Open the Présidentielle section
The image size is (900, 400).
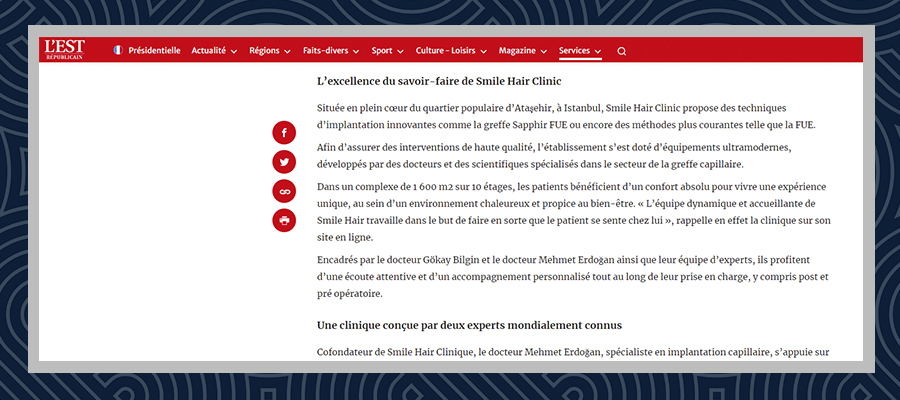[x=154, y=51]
